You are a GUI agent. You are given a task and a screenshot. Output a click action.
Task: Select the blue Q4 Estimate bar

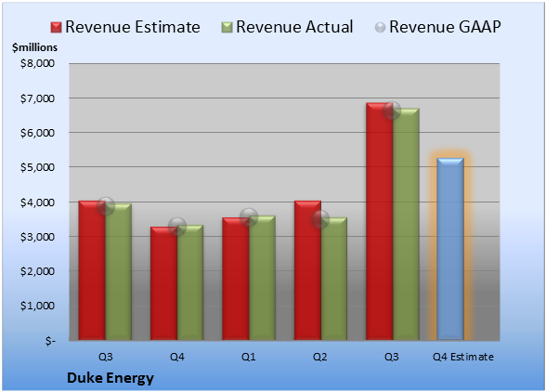click(x=450, y=249)
